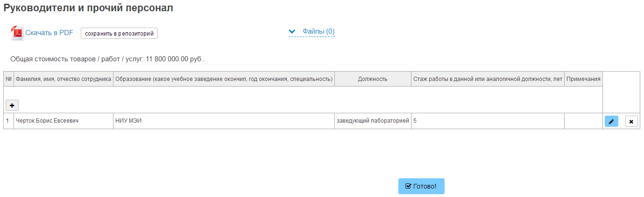Click the 'Должность' column header

373,79
